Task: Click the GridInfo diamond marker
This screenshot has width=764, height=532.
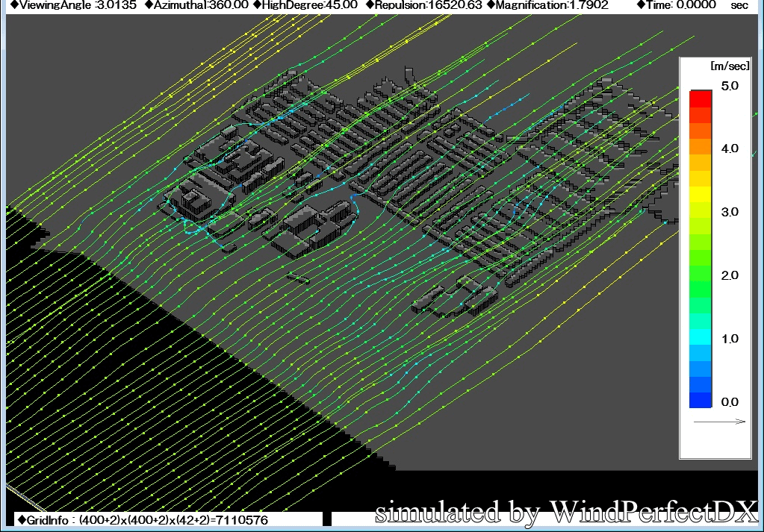Action: pyautogui.click(x=21, y=520)
